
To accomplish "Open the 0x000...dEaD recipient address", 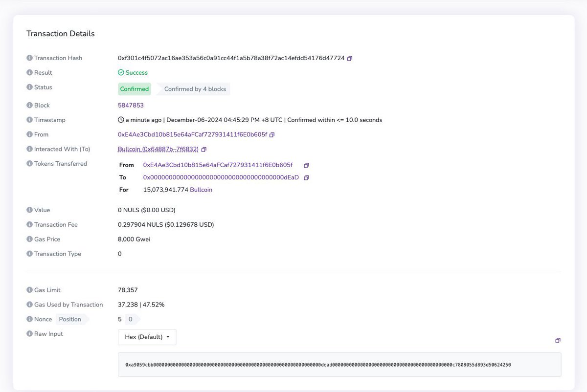I will 221,177.
